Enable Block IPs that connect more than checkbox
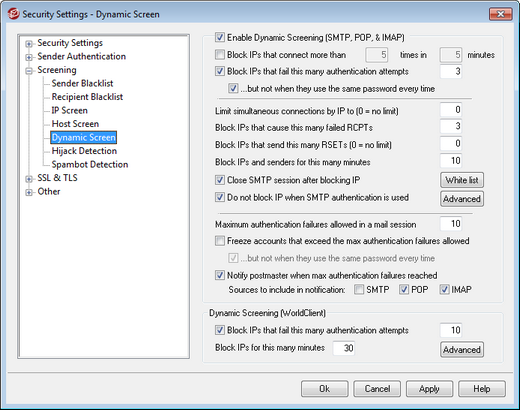This screenshot has width=520, height=410. point(220,54)
